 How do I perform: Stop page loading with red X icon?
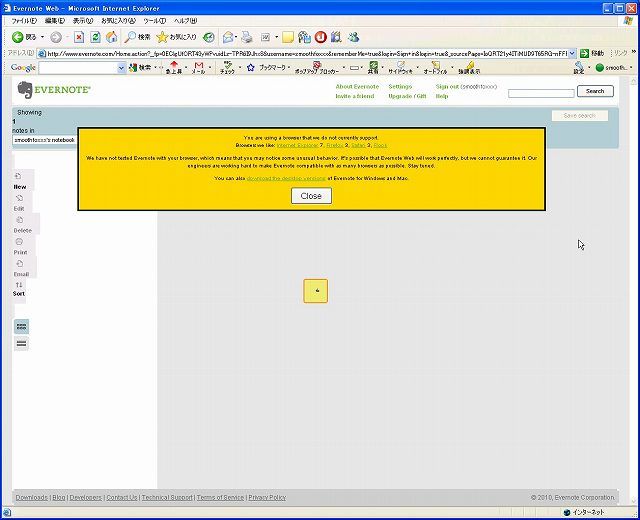point(79,37)
